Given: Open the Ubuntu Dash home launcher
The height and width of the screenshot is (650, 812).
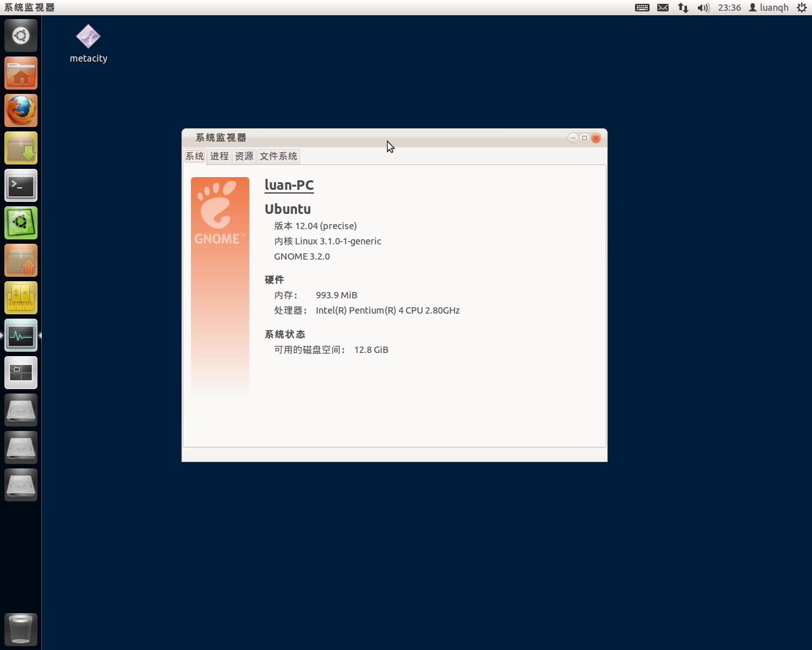Looking at the screenshot, I should pyautogui.click(x=21, y=36).
